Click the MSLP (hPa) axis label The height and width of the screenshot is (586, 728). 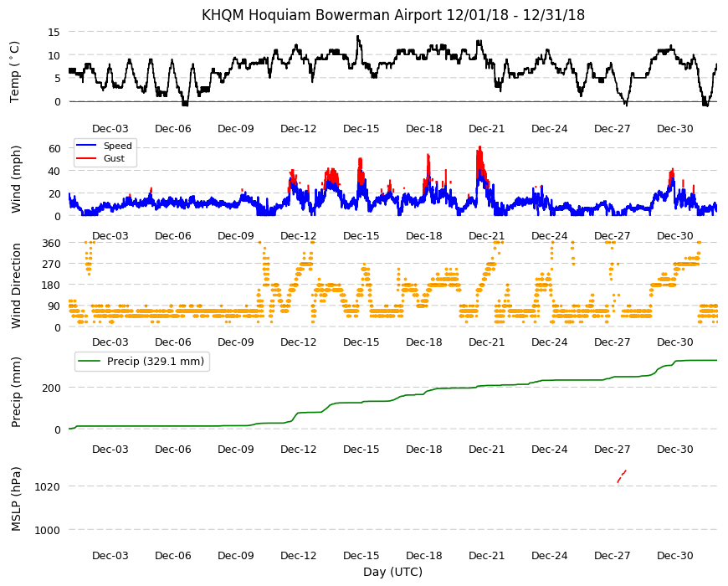coord(16,499)
